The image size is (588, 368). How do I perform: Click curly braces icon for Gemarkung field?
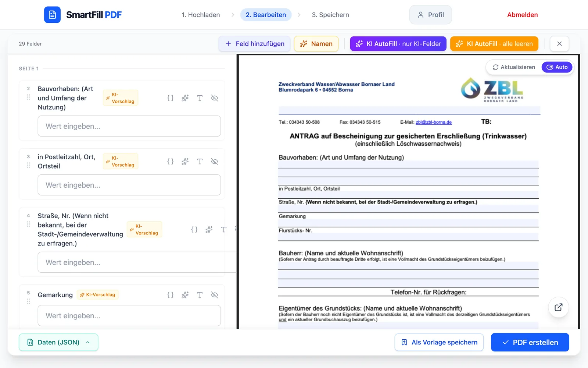click(x=170, y=295)
